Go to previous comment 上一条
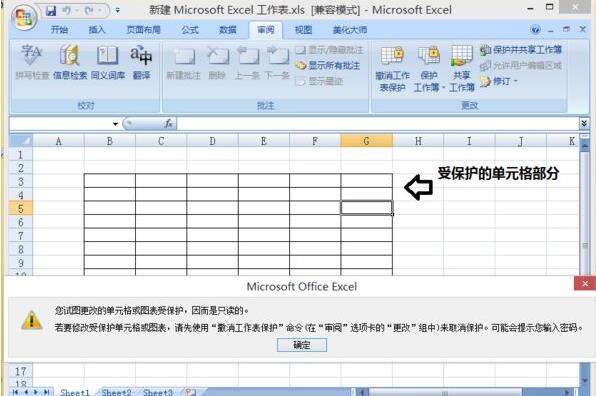The image size is (596, 396). pos(247,62)
